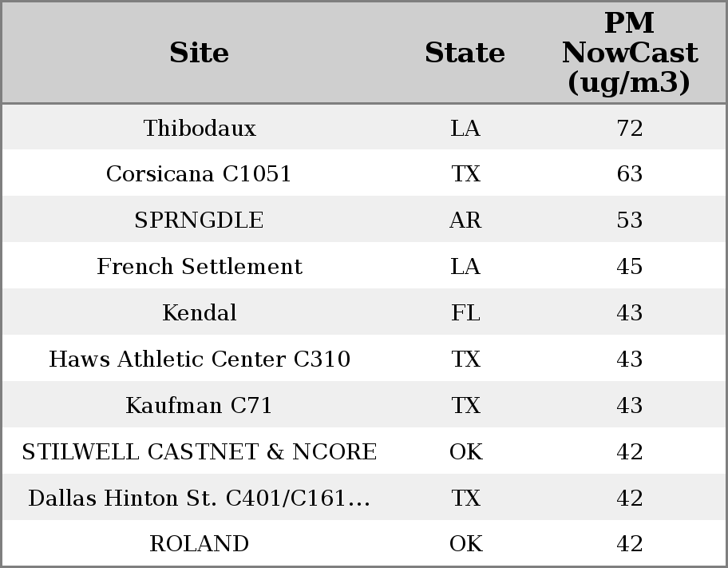
Task: Open Haws Athletic Center C310 entry
Action: 200,359
